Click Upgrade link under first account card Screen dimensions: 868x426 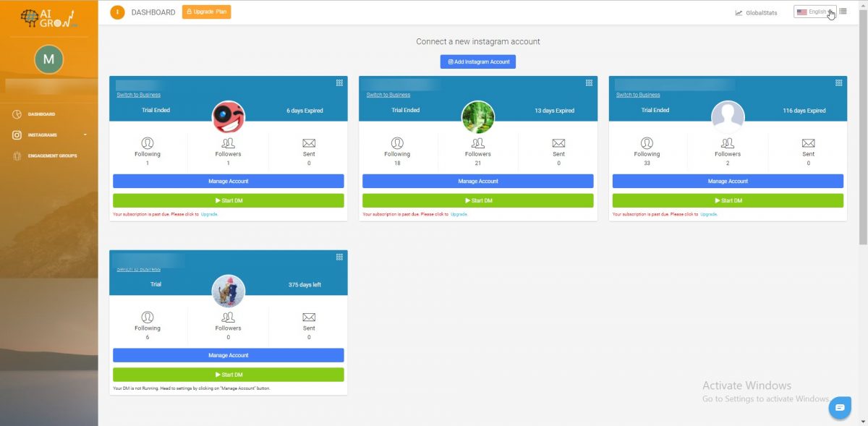point(209,215)
